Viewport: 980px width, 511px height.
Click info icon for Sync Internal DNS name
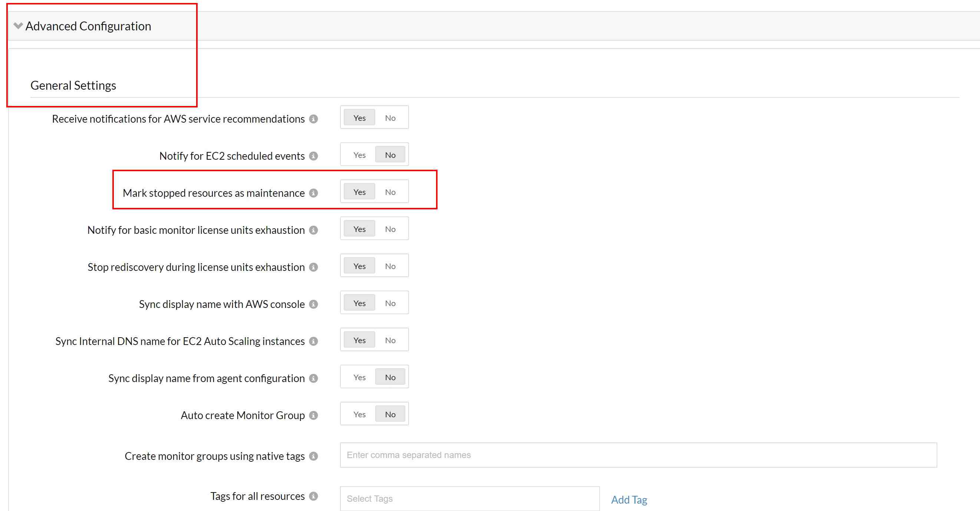313,341
